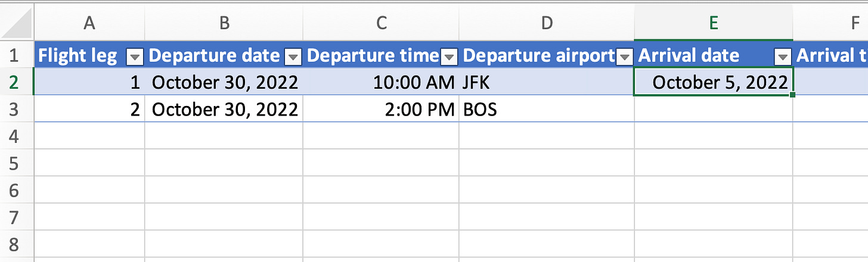Select column D header
Screen dimensions: 868x262
click(x=547, y=23)
